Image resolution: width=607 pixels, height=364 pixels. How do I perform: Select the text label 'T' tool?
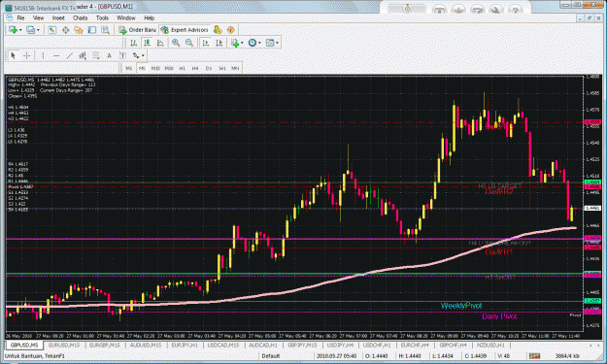point(122,55)
